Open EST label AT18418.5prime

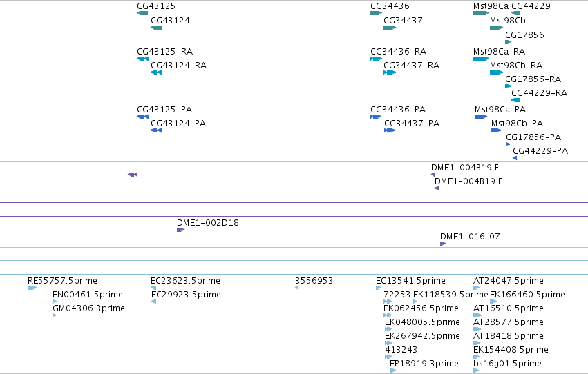[x=509, y=336]
